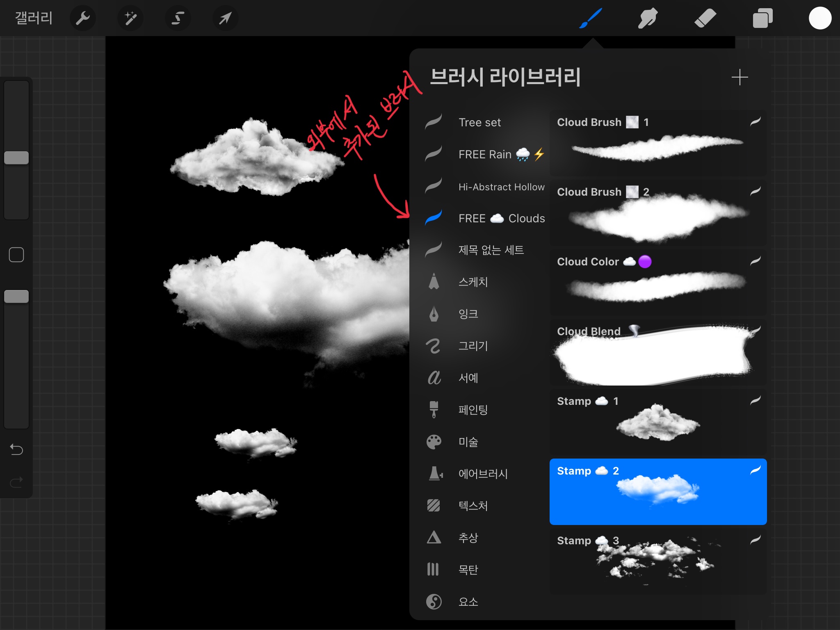The height and width of the screenshot is (630, 840).
Task: Select the Transform arrow tool
Action: 225,18
